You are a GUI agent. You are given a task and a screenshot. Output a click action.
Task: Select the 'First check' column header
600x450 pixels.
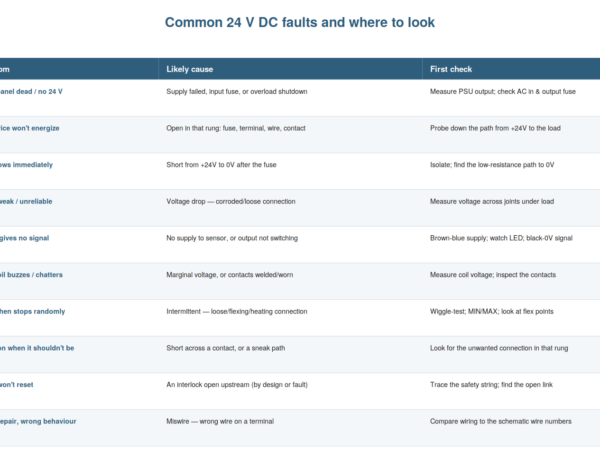[x=451, y=69]
